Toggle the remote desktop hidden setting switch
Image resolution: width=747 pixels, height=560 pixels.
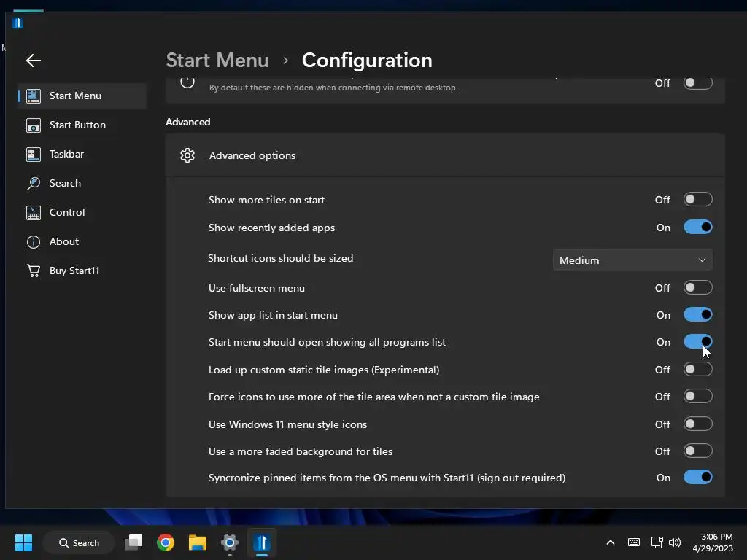pos(698,82)
